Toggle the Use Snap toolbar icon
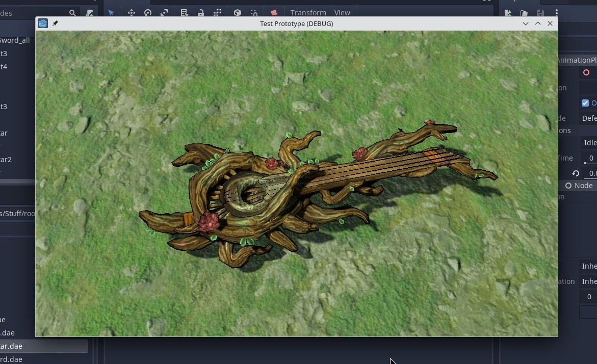Image resolution: width=597 pixels, height=364 pixels. 254,13
